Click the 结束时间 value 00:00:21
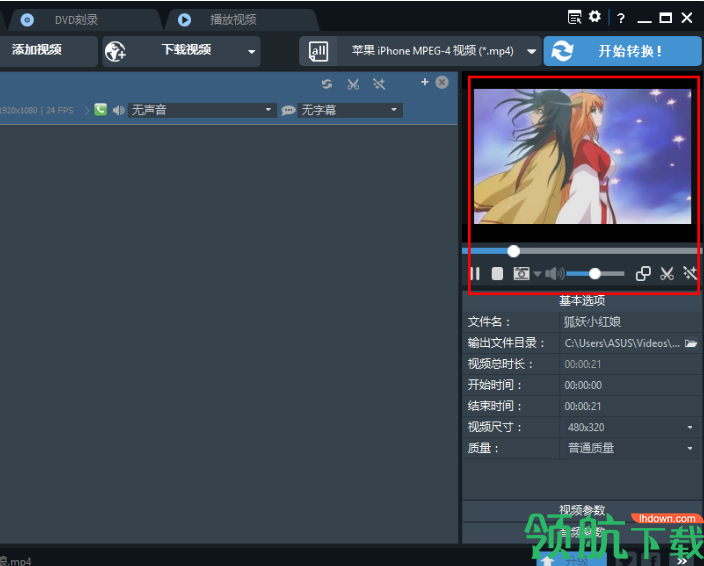The image size is (704, 566). point(583,406)
